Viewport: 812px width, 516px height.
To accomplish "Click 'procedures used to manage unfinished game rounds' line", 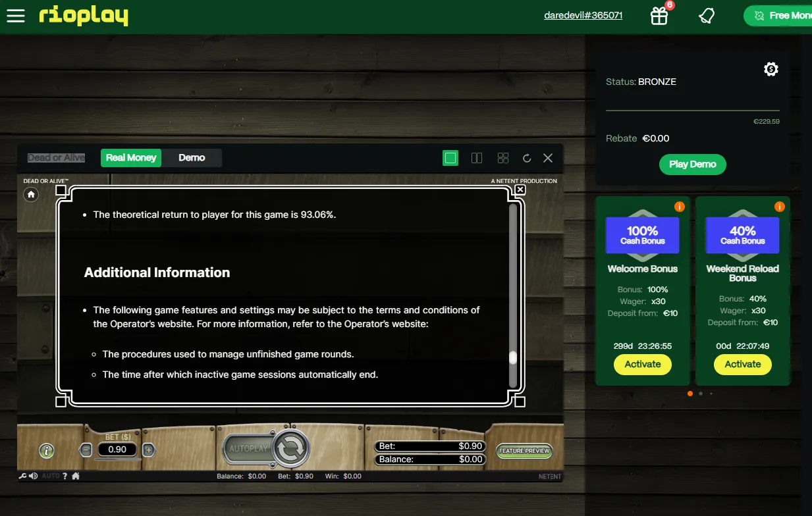I will 229,354.
